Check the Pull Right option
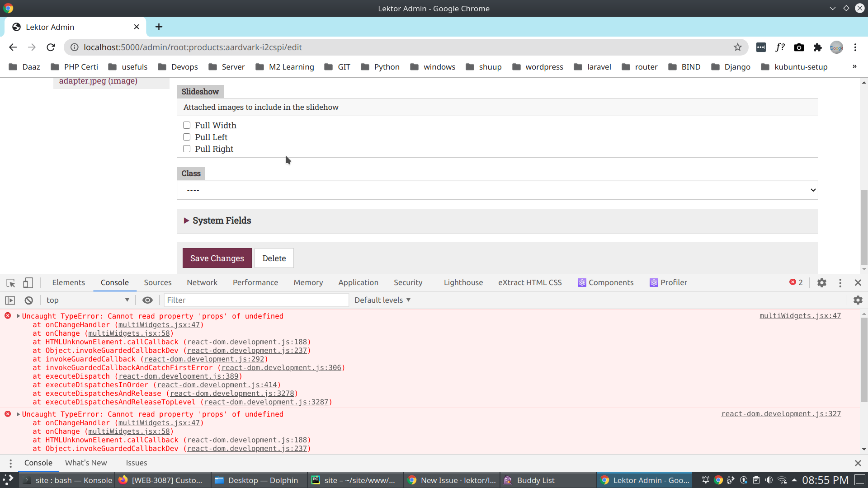Image resolution: width=868 pixels, height=488 pixels. tap(187, 149)
